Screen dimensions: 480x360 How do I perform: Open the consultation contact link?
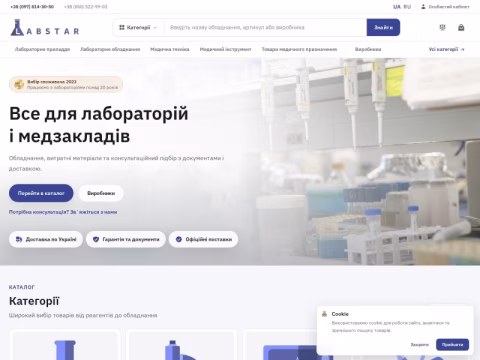[x=63, y=212]
